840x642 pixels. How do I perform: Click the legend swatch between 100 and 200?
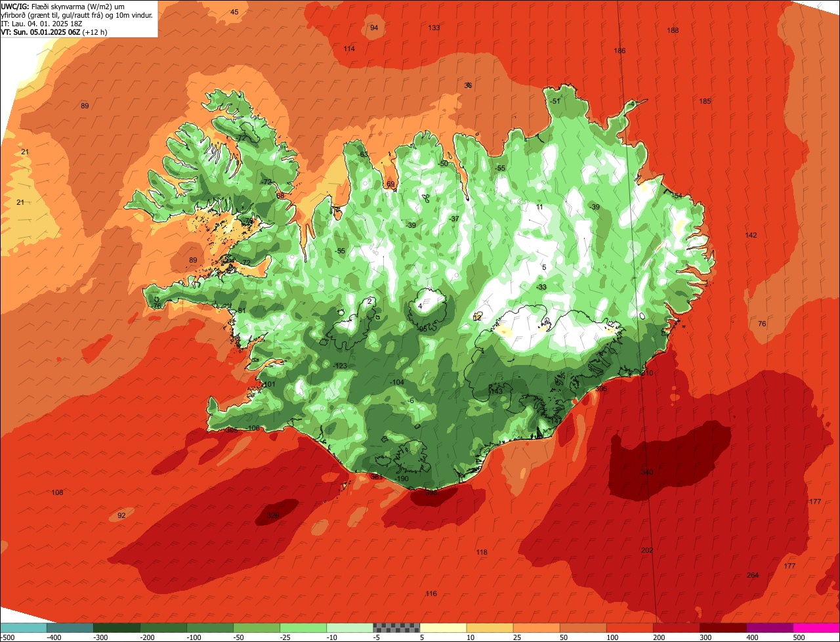629,628
